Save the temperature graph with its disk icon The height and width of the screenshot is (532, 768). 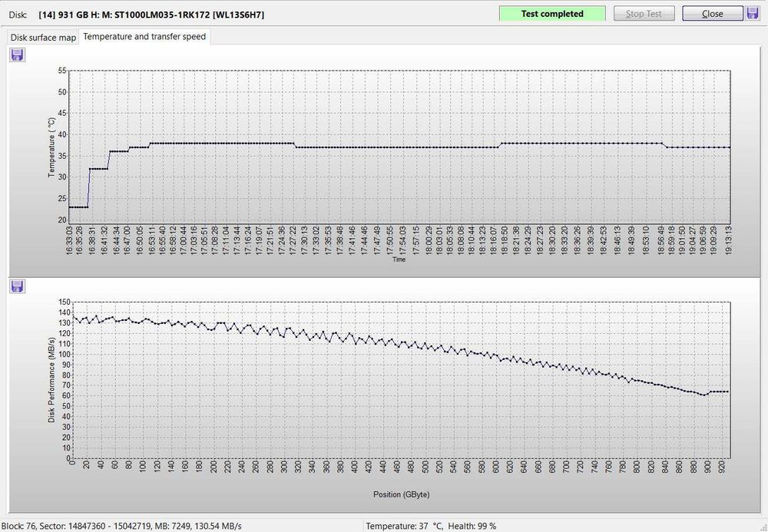(x=17, y=55)
